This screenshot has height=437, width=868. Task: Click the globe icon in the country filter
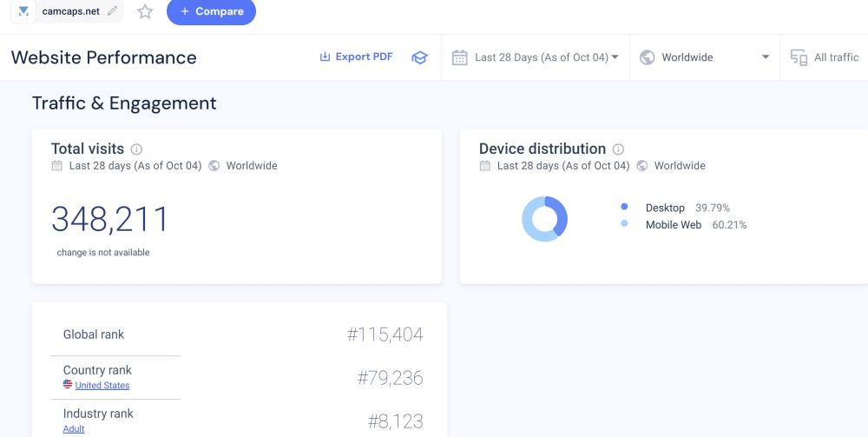click(x=647, y=57)
